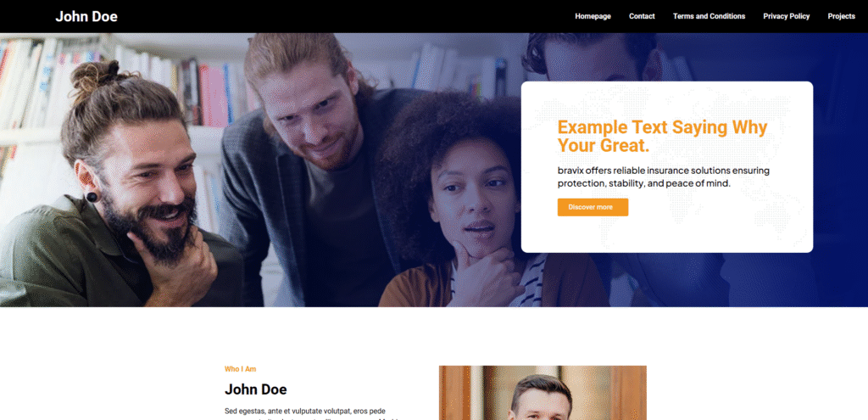The image size is (868, 420).
Task: Go to the Contact page
Action: 642,17
